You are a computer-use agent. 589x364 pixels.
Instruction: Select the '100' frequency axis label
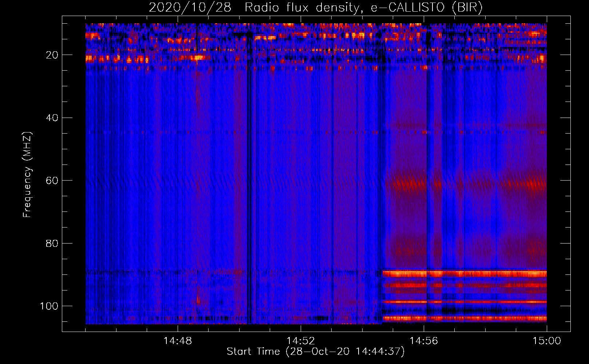pos(49,306)
